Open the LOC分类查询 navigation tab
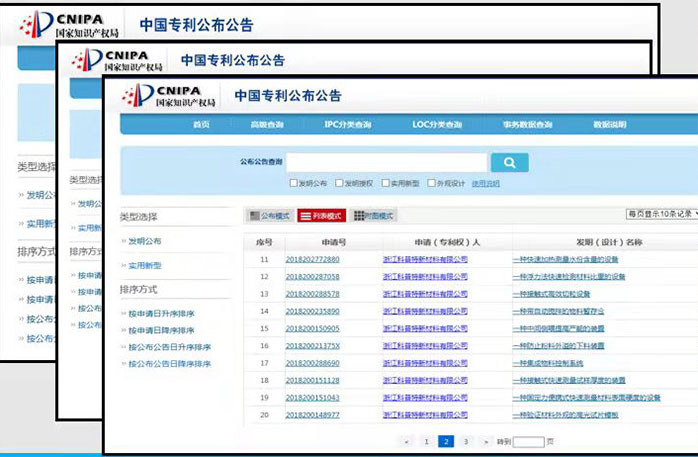 click(437, 125)
